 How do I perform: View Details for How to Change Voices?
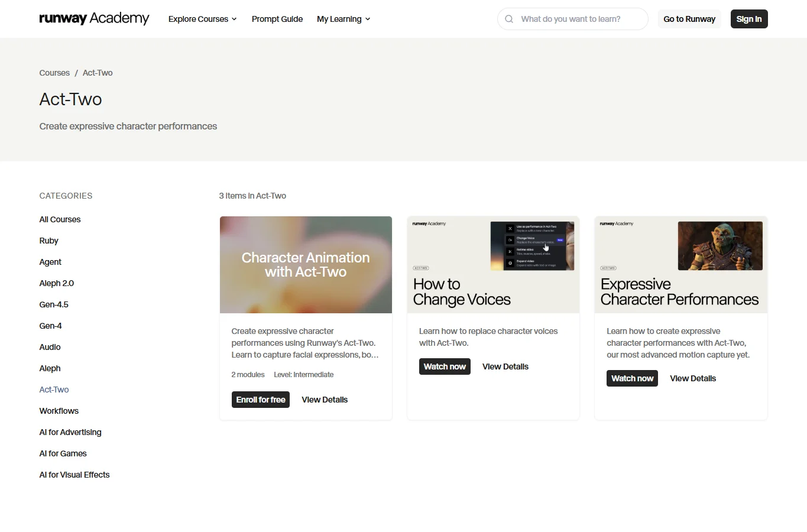click(505, 366)
